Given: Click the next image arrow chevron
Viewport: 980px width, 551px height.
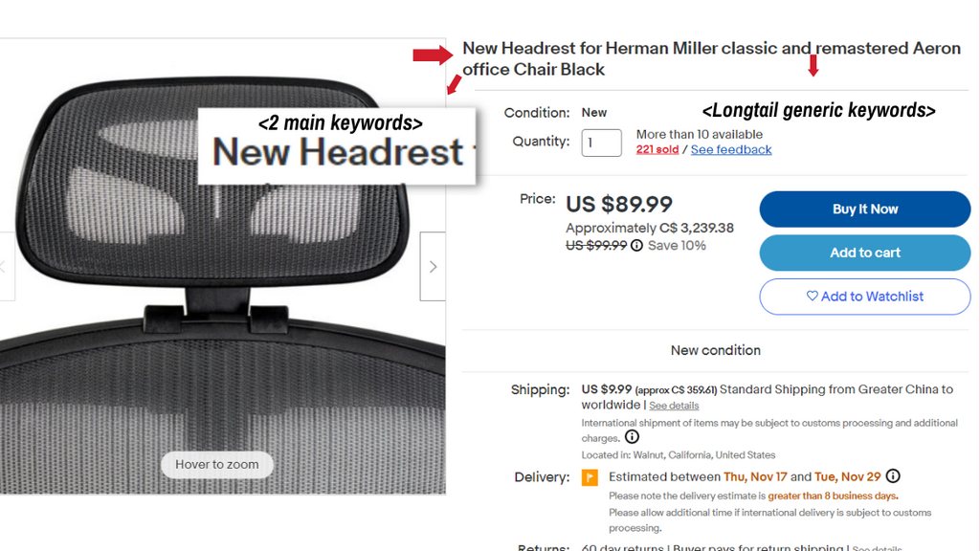Looking at the screenshot, I should pos(434,267).
